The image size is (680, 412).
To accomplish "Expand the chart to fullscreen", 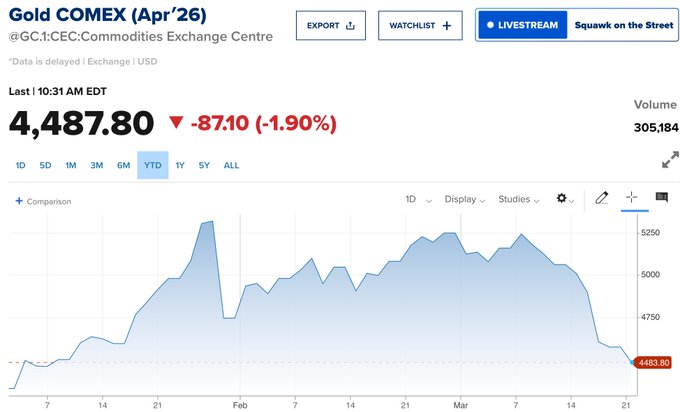I will coord(670,160).
